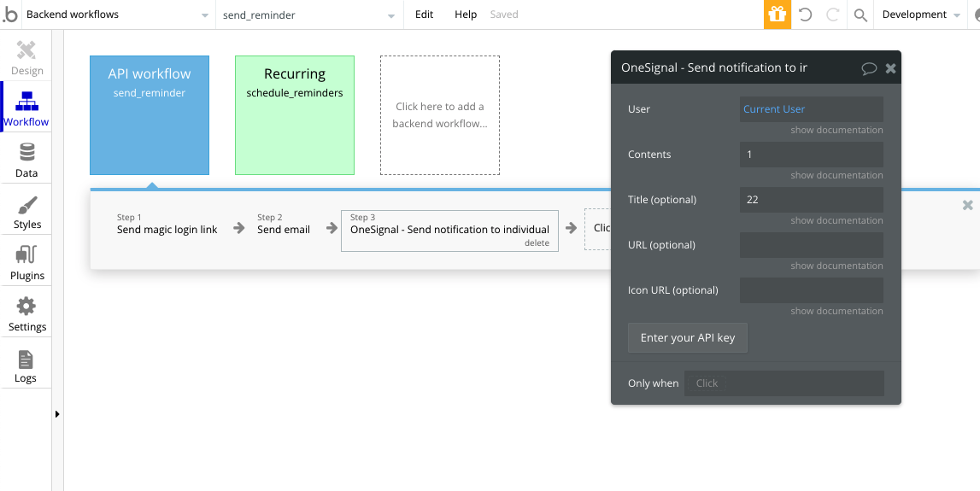Click the Contents input field
This screenshot has width=980, height=491.
click(x=811, y=155)
